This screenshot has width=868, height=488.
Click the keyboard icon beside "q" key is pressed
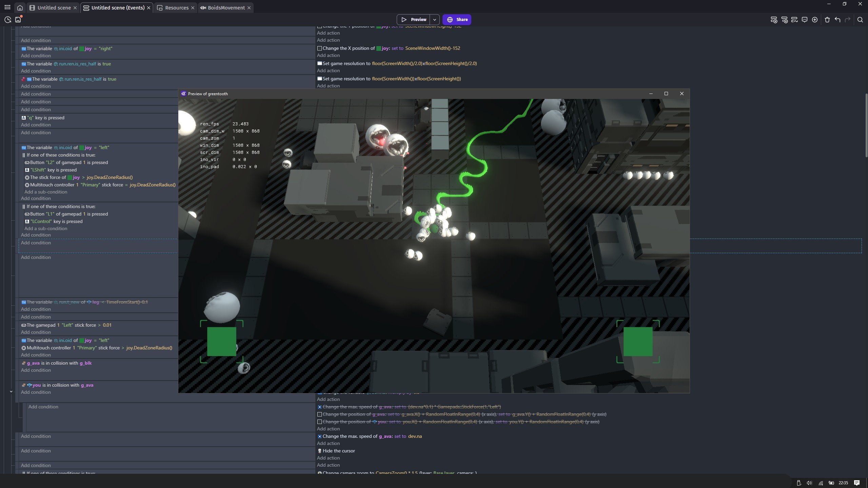click(24, 118)
